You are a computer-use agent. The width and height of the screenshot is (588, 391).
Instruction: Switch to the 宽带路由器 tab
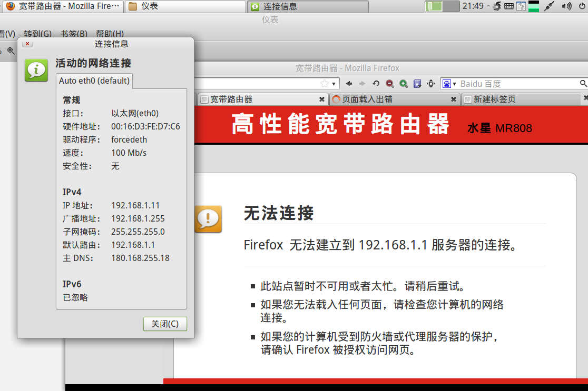coord(262,99)
